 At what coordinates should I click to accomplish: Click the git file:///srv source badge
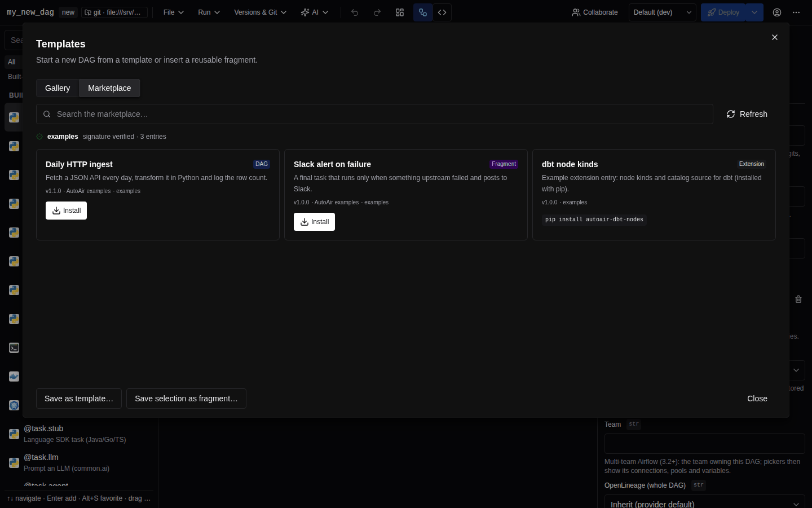tap(114, 12)
